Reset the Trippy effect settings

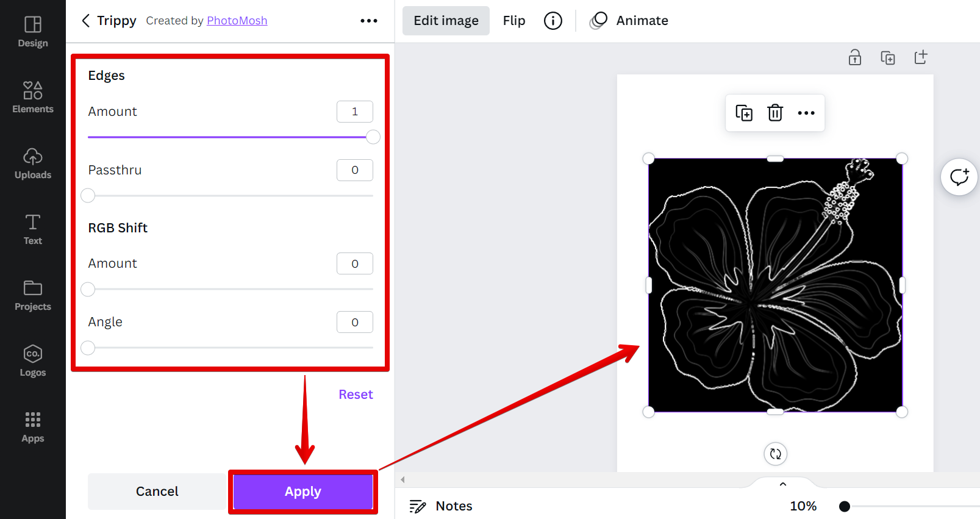coord(356,395)
